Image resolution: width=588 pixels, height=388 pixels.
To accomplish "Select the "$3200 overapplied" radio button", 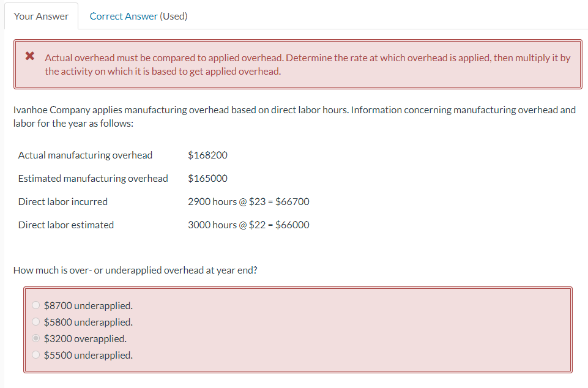I will pos(36,337).
